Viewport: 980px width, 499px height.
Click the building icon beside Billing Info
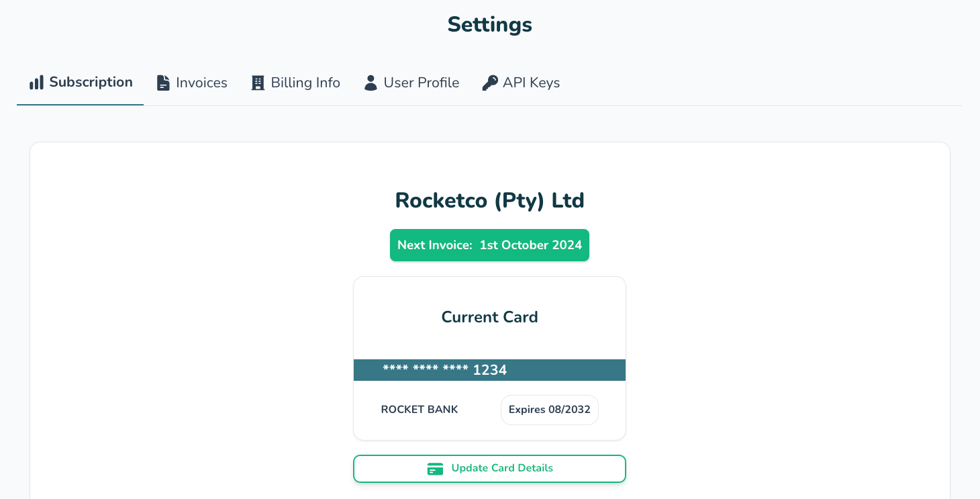[258, 83]
